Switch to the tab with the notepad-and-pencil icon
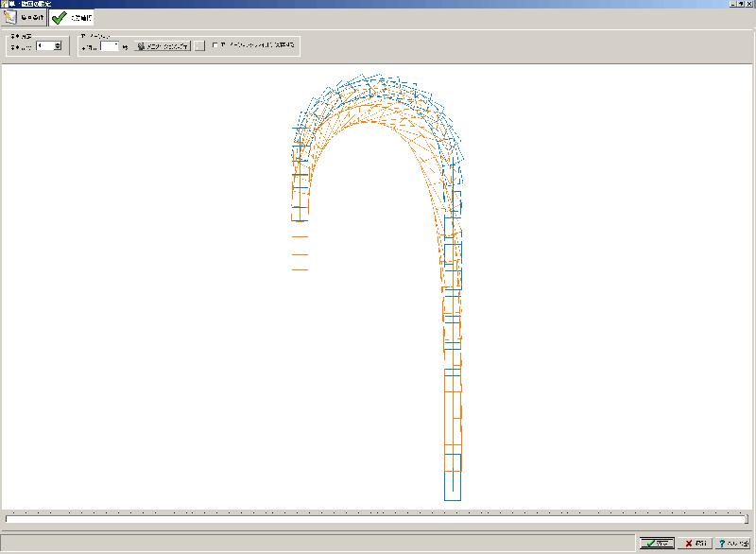Viewport: 756px width, 554px height. 25,18
